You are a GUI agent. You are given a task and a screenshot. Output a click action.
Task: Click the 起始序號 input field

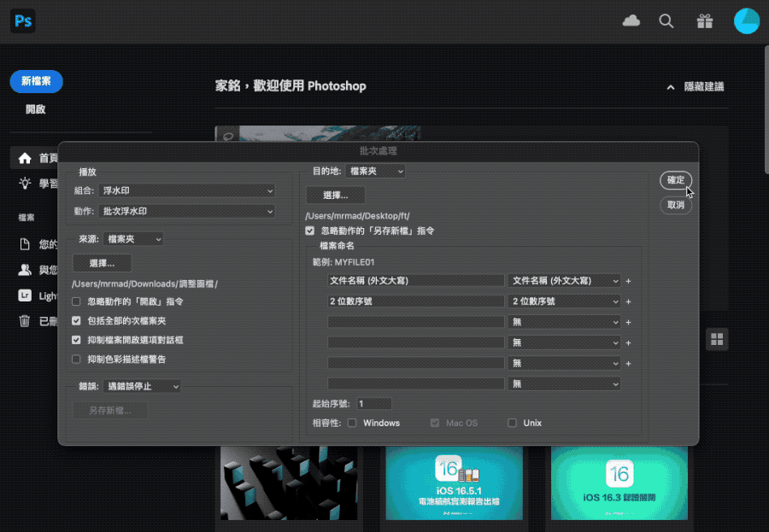click(373, 404)
